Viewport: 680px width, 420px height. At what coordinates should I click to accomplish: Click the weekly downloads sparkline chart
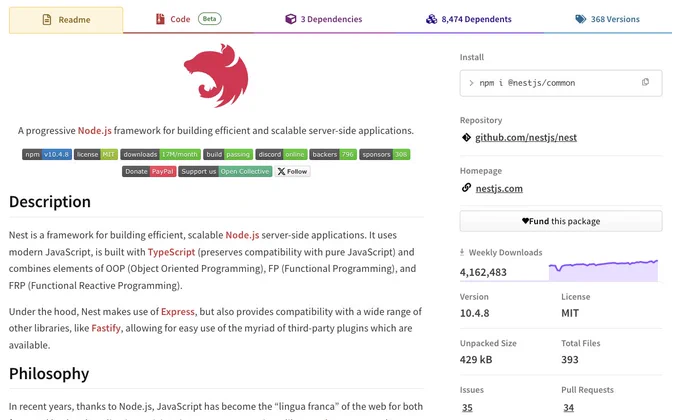point(603,271)
